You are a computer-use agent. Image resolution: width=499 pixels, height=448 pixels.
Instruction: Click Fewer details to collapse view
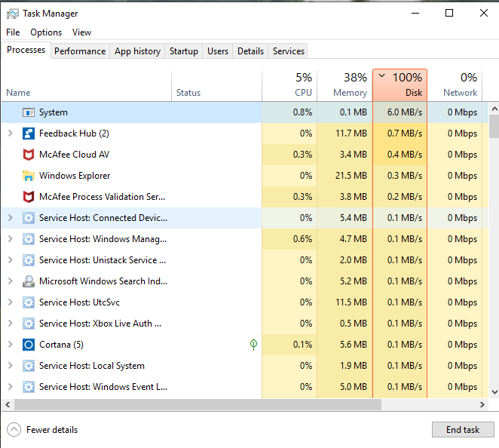42,430
